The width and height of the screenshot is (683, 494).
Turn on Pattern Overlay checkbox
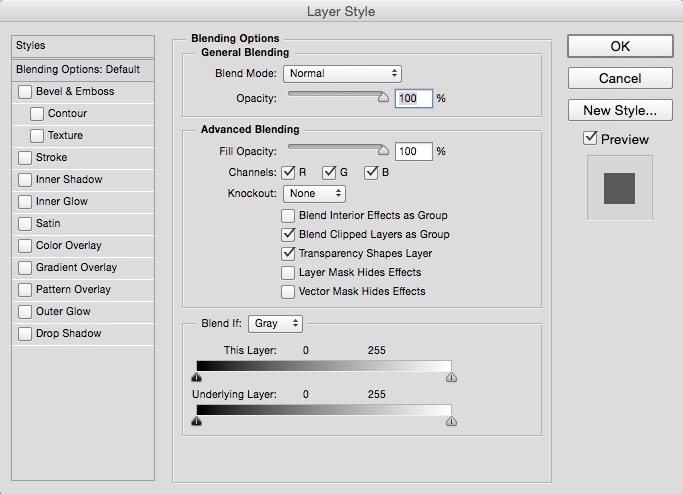coord(25,290)
